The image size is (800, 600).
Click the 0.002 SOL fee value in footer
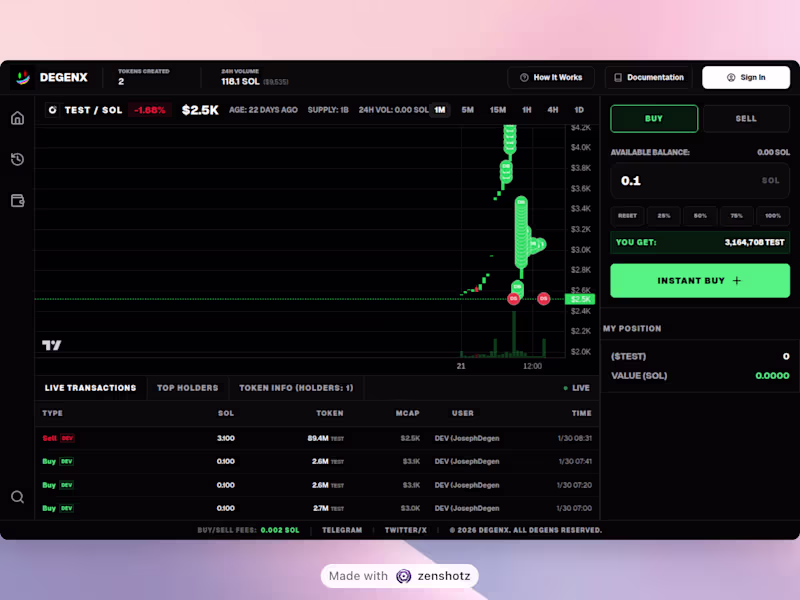[x=280, y=530]
